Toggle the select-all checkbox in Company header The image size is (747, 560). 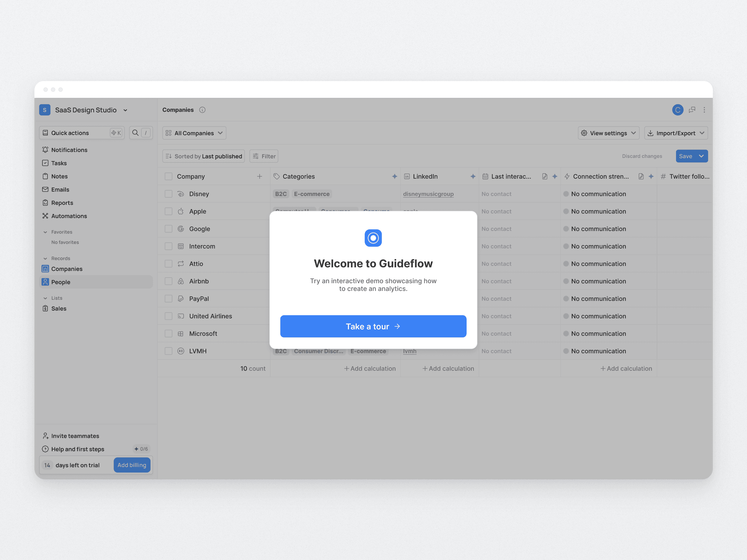click(169, 177)
